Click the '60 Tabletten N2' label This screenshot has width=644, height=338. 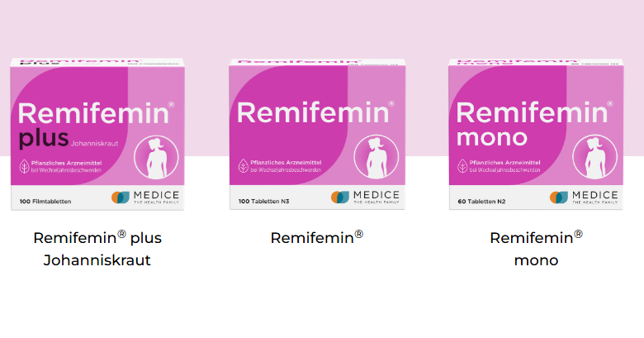tap(481, 202)
